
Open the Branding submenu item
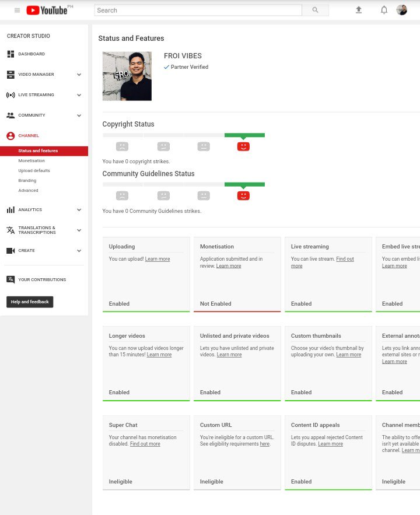(27, 181)
